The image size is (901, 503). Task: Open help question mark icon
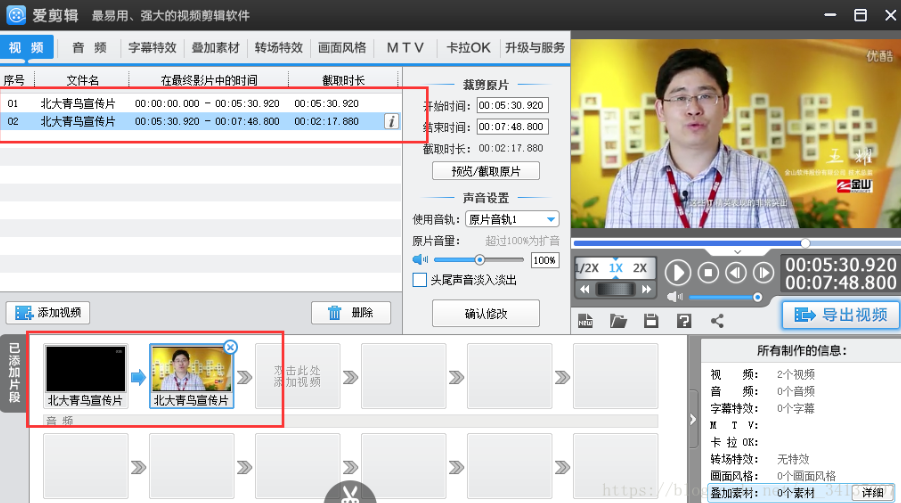point(684,321)
